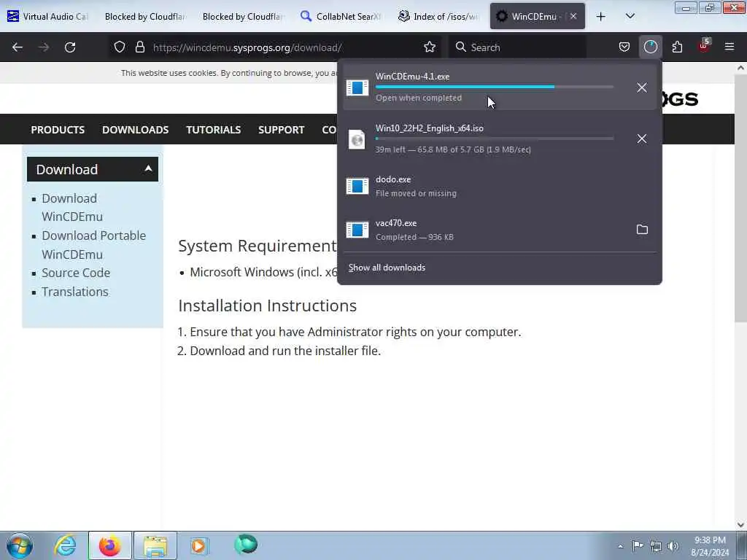
Task: Open Windows Explorer from taskbar
Action: (155, 545)
